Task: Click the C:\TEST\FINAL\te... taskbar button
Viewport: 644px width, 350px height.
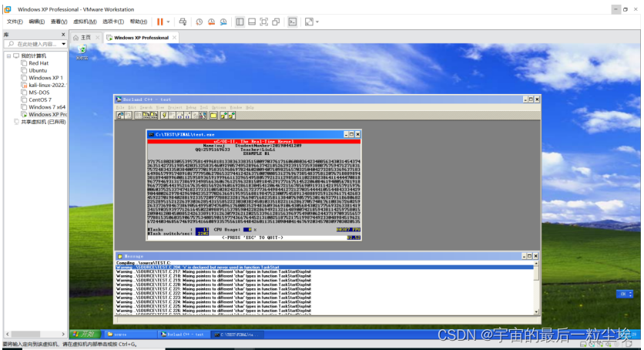Action: (237, 335)
